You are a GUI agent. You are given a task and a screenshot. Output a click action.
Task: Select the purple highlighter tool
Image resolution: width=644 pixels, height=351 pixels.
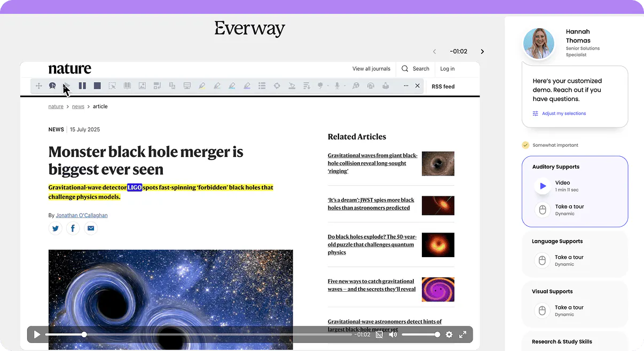click(x=247, y=86)
